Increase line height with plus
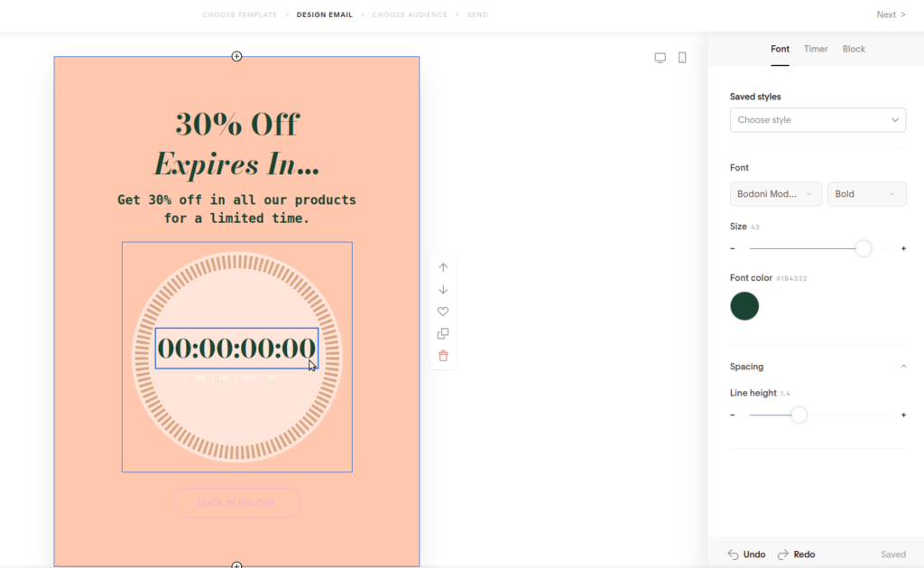This screenshot has height=568, width=924. click(903, 415)
